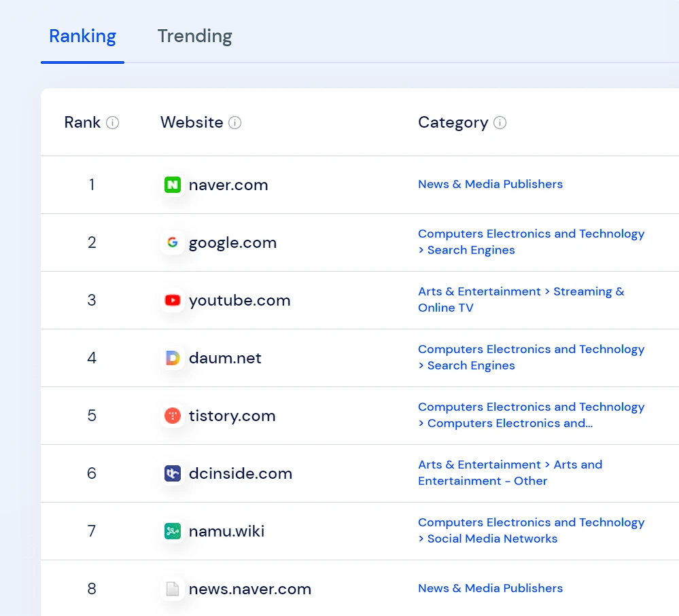Click the naver.com green N favicon
Screen dimensions: 679x616
click(173, 185)
